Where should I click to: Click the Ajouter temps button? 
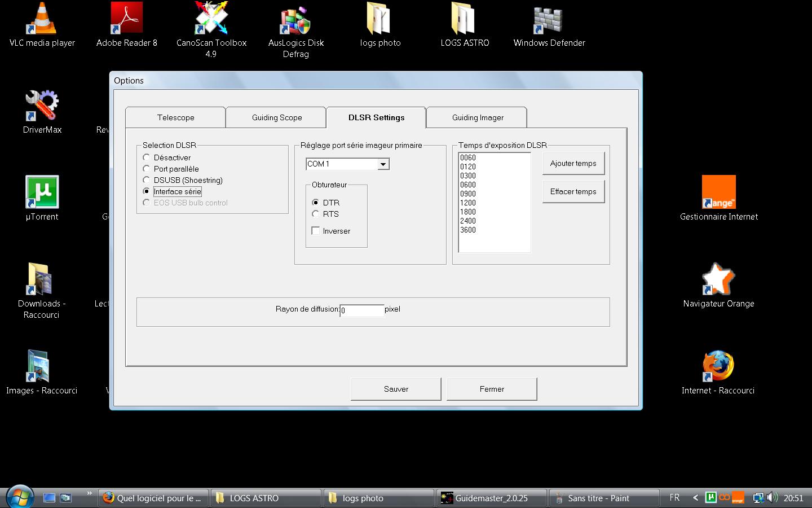point(573,163)
